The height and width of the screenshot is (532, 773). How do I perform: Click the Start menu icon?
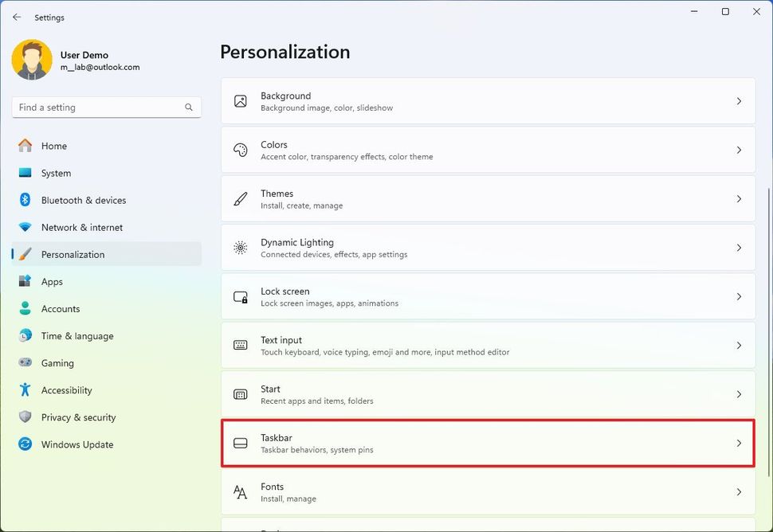click(x=241, y=394)
